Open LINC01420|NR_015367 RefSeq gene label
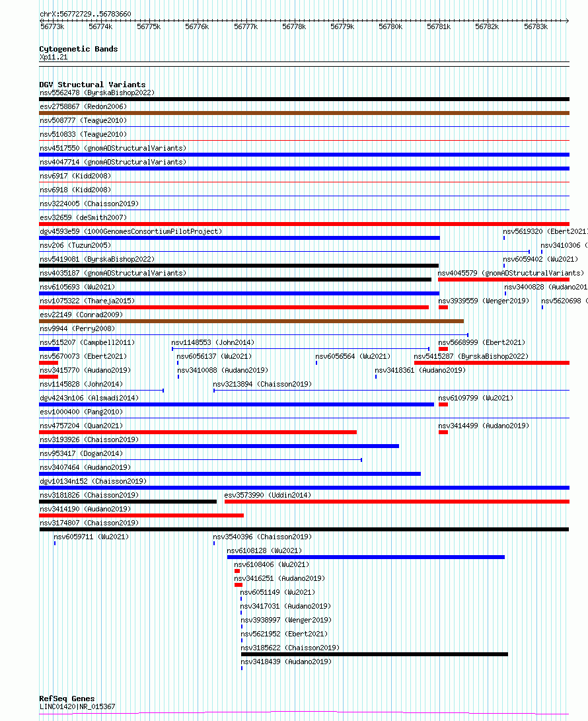The image size is (588, 721). (77, 706)
